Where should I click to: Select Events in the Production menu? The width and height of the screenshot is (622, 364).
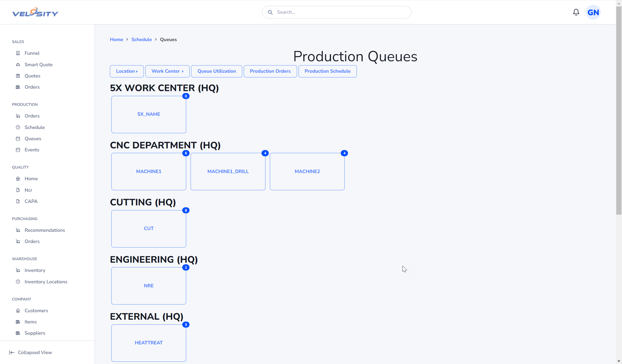32,150
